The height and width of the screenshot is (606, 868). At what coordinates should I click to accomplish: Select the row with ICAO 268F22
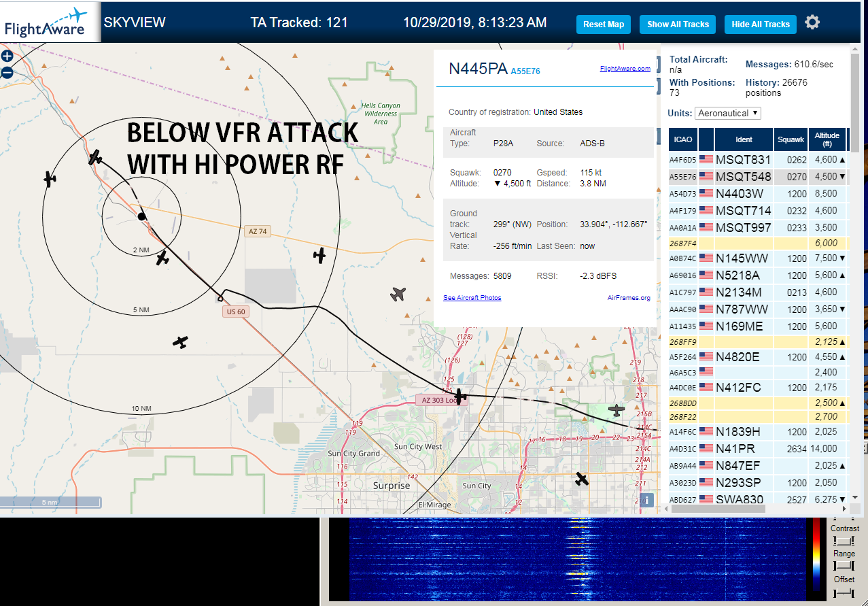[x=758, y=416]
